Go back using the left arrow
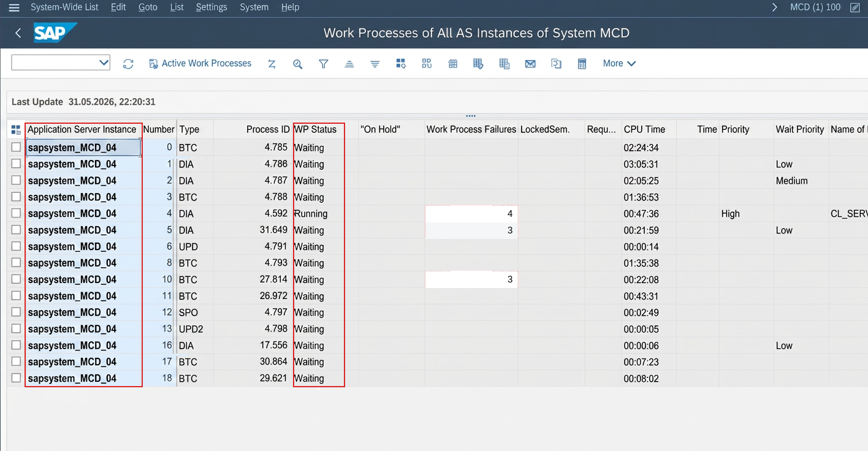The image size is (868, 451). [18, 33]
